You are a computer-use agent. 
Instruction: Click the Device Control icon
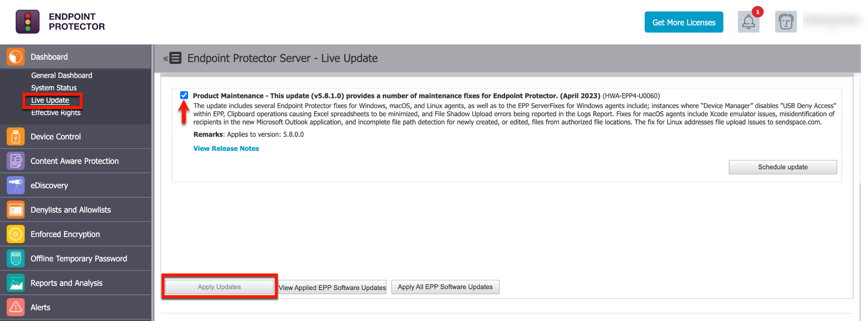[x=16, y=137]
